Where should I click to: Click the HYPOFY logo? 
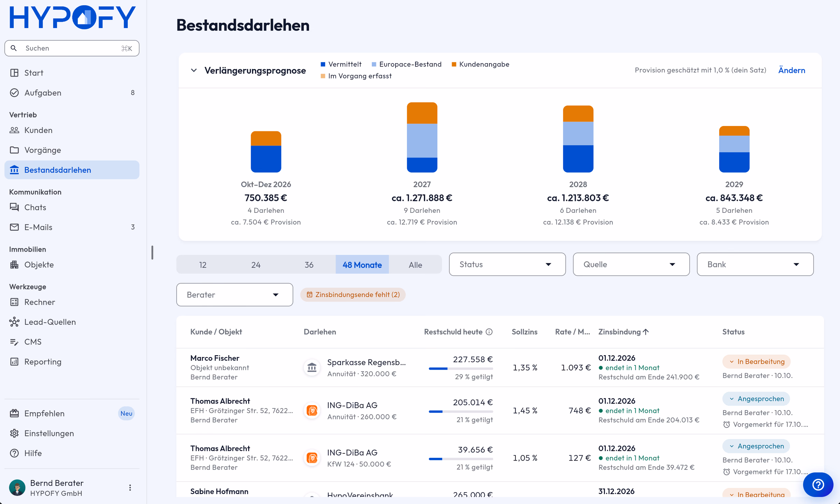tap(72, 17)
